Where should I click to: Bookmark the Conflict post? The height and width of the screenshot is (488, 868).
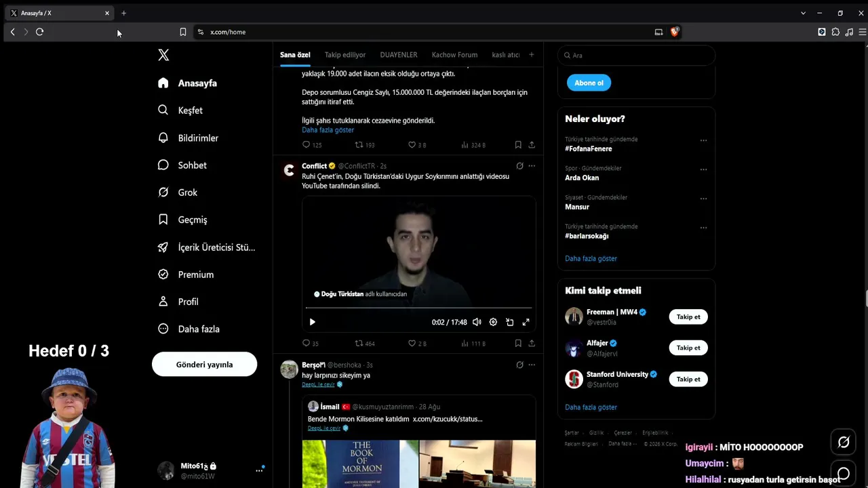pyautogui.click(x=518, y=344)
